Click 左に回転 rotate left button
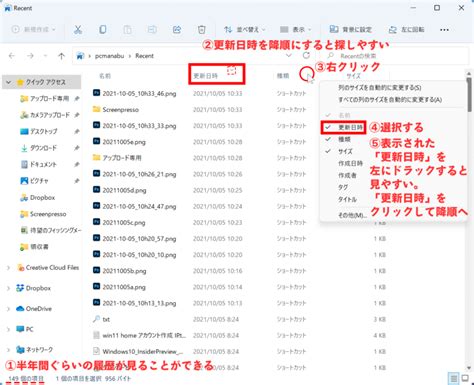Viewport: 474px width, 385px height. click(x=407, y=30)
